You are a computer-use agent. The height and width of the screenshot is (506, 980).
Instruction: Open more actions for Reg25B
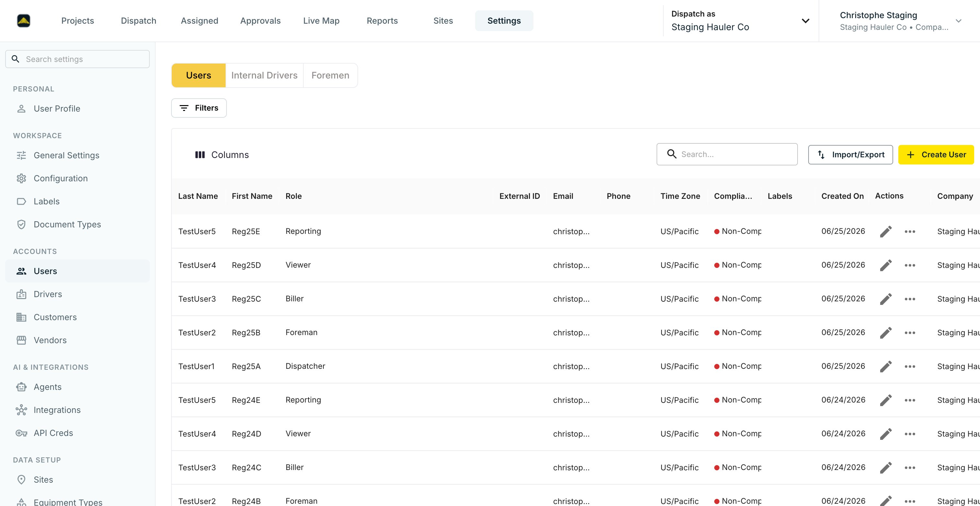(x=910, y=333)
